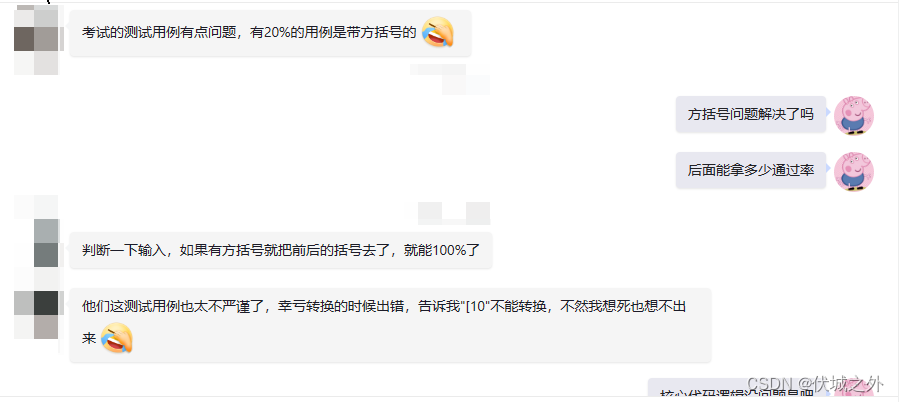Click the blurred timestamp below the first message
Viewport: 899px width, 402px height.
click(450, 79)
